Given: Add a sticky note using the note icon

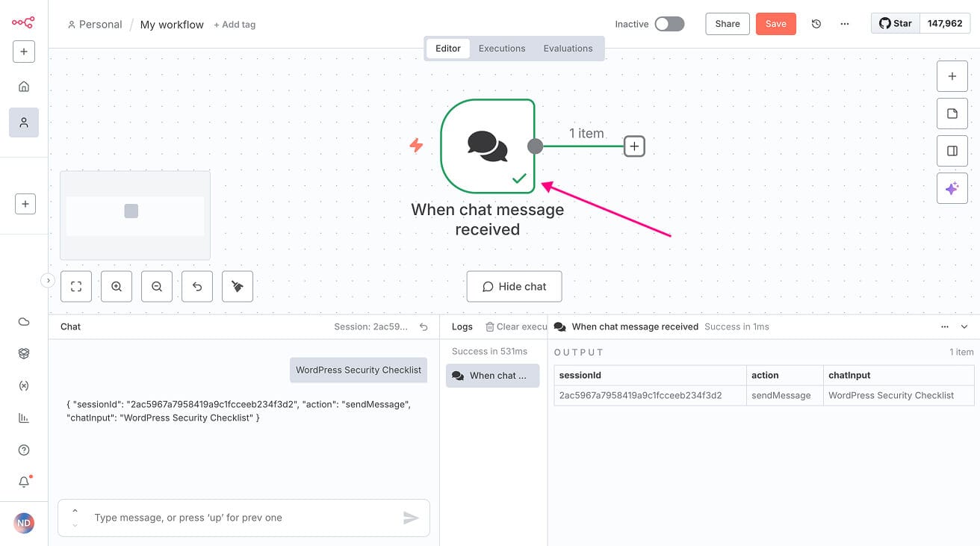Looking at the screenshot, I should coord(952,113).
